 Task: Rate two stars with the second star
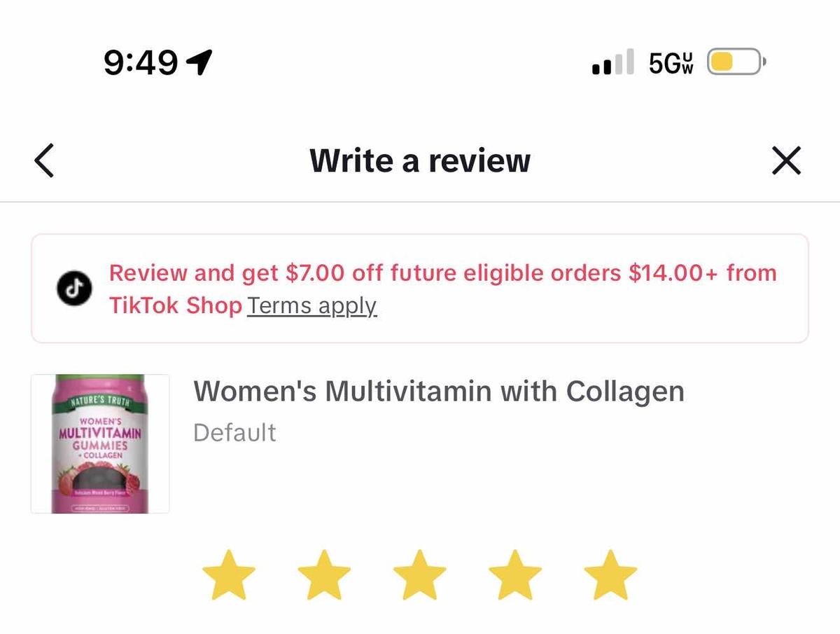click(x=324, y=575)
